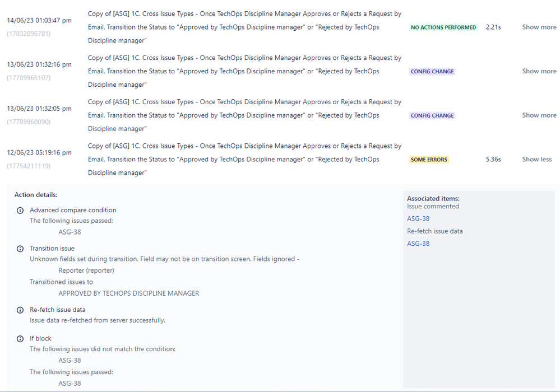Open info icon beside Re-fetch issue data
Screen dimensions: 560x392
coord(20,310)
